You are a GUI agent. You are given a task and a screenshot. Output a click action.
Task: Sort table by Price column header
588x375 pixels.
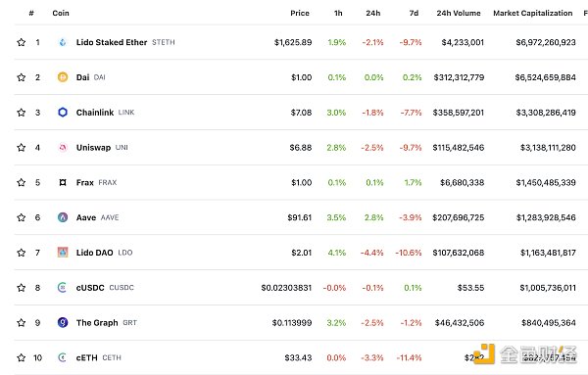coord(300,13)
